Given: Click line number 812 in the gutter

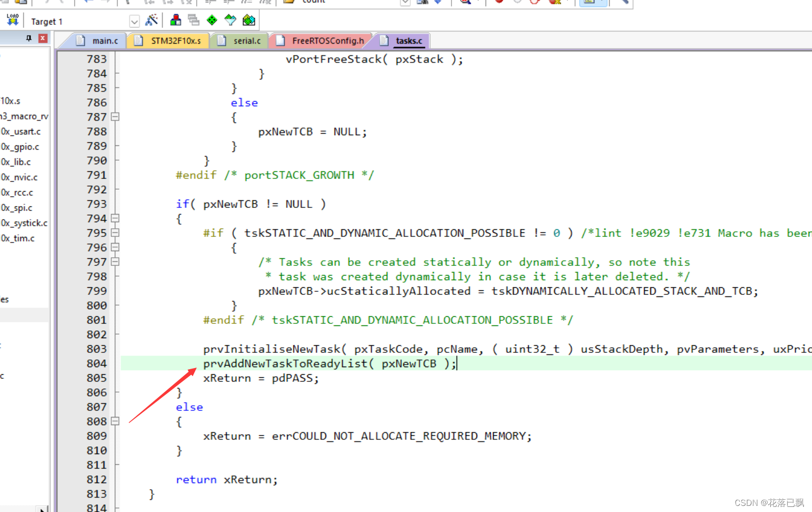Looking at the screenshot, I should [x=97, y=480].
